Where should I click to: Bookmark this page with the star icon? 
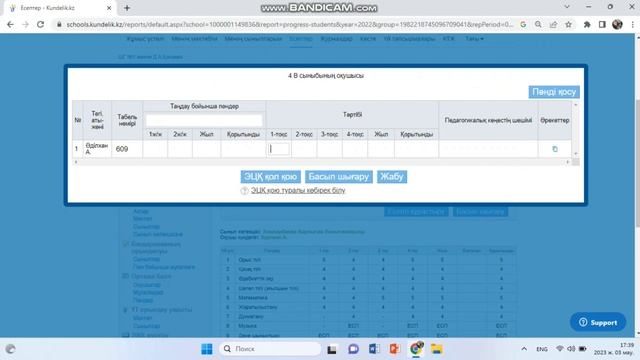pos(569,24)
